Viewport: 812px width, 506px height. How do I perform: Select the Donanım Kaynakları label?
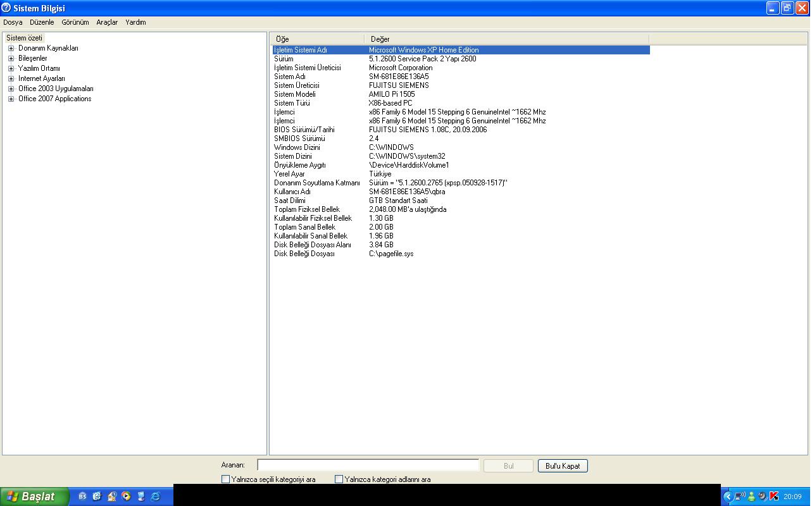(48, 48)
